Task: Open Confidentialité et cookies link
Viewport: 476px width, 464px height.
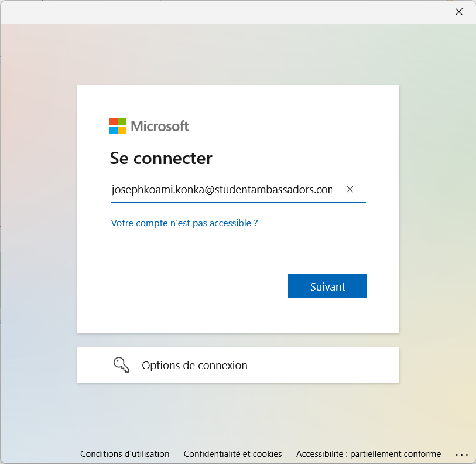Action: coord(233,454)
